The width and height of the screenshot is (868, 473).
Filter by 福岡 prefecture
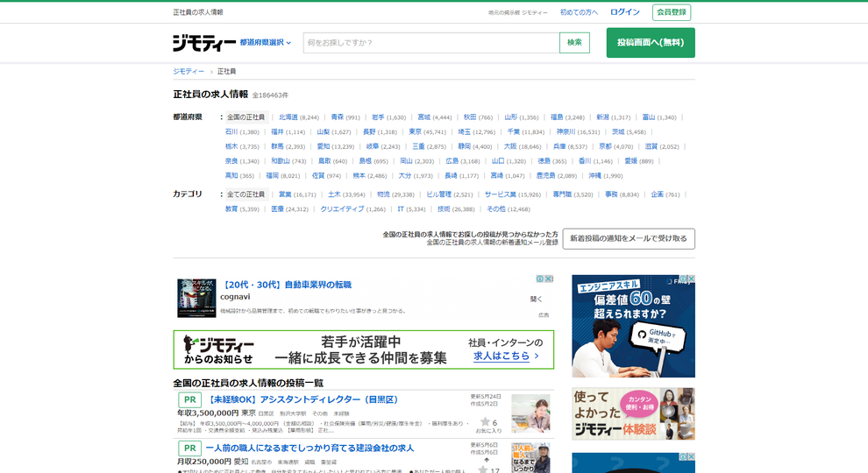point(273,175)
